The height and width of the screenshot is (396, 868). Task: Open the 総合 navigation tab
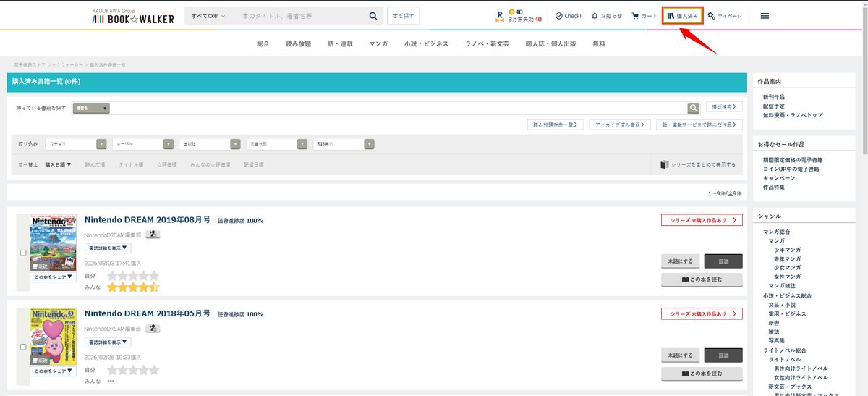pos(263,43)
